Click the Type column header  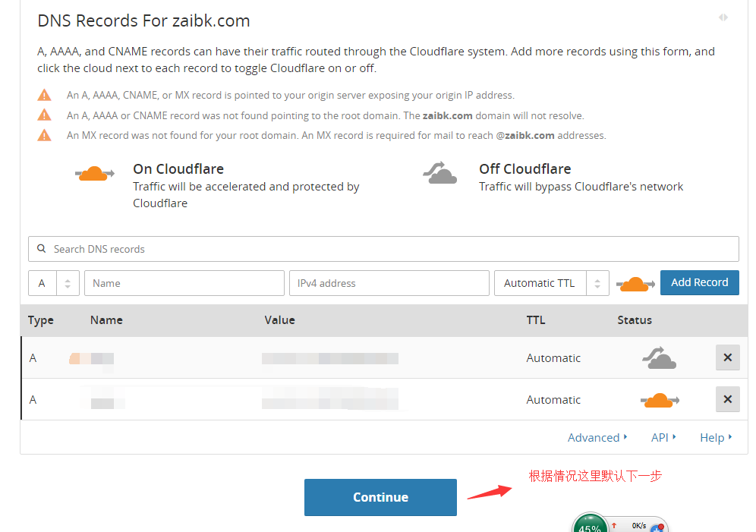point(41,320)
